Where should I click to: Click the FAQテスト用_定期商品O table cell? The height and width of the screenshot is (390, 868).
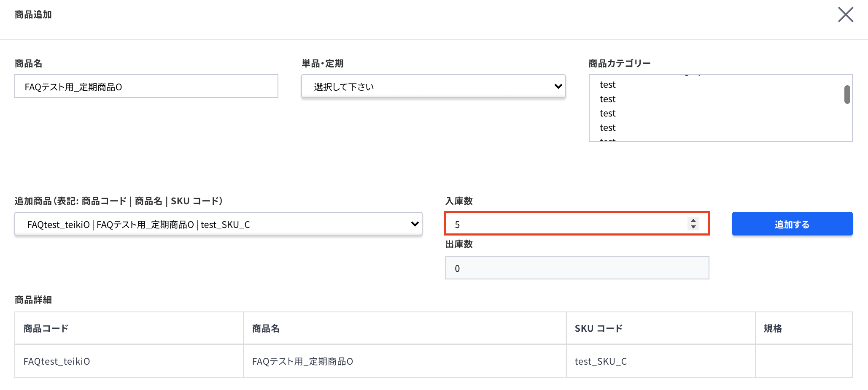[x=405, y=361]
